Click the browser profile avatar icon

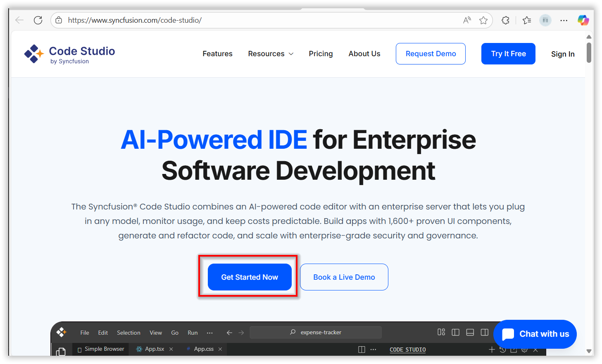[x=545, y=20]
